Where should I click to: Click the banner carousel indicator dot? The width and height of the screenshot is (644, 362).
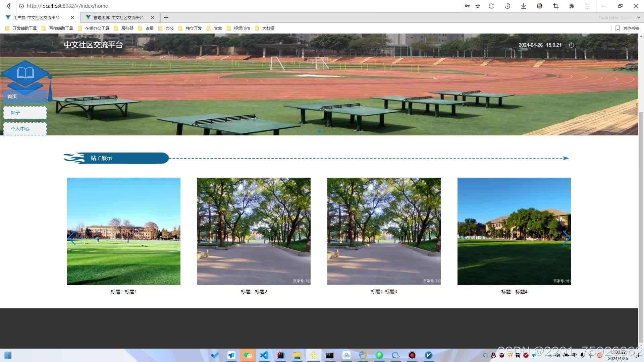point(319,131)
